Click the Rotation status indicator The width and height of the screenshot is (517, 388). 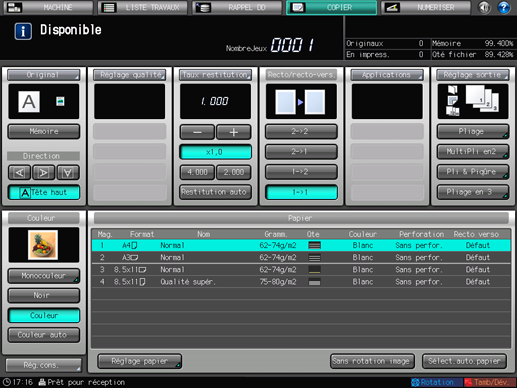[x=436, y=382]
